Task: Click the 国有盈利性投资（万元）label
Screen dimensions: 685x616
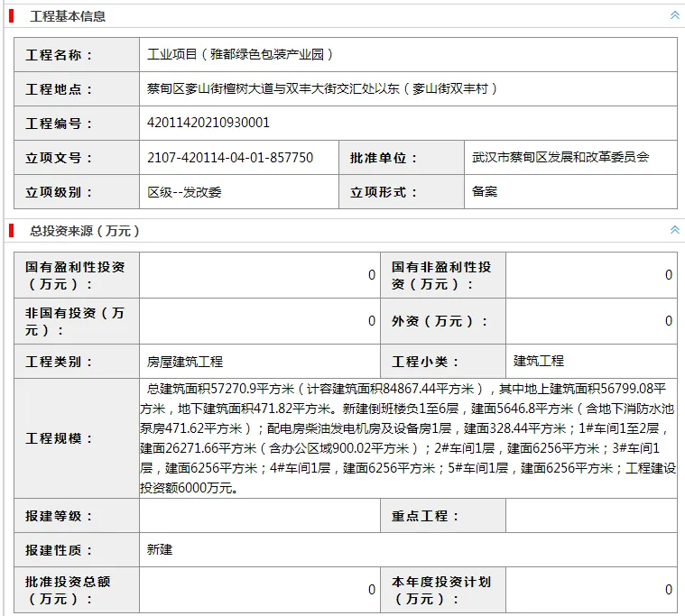Action: tap(75, 275)
